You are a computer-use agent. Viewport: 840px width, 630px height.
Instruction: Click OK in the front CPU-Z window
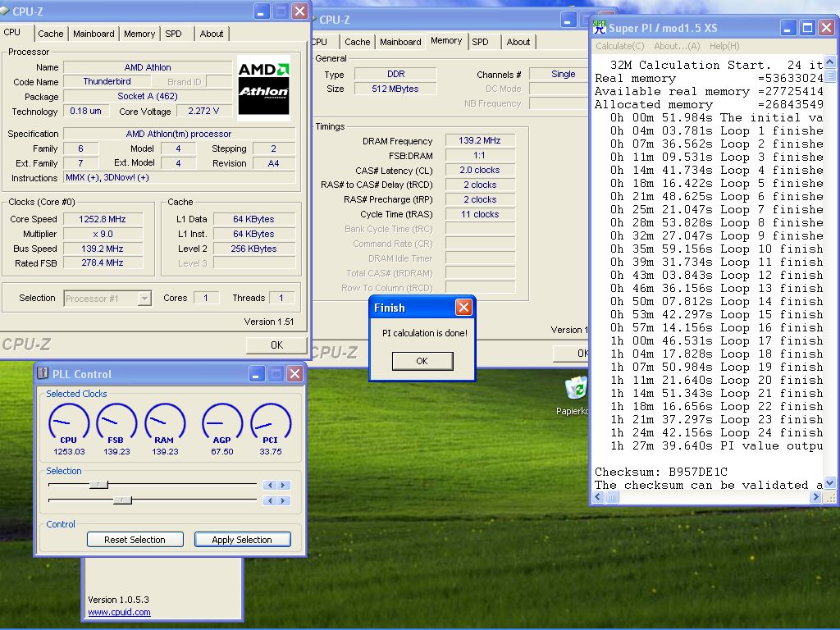[276, 345]
